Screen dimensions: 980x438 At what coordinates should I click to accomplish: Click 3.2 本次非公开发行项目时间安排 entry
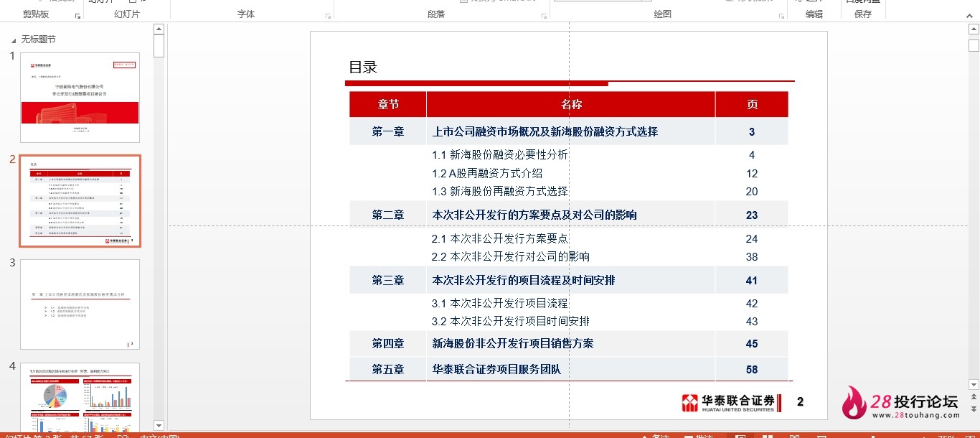point(511,322)
